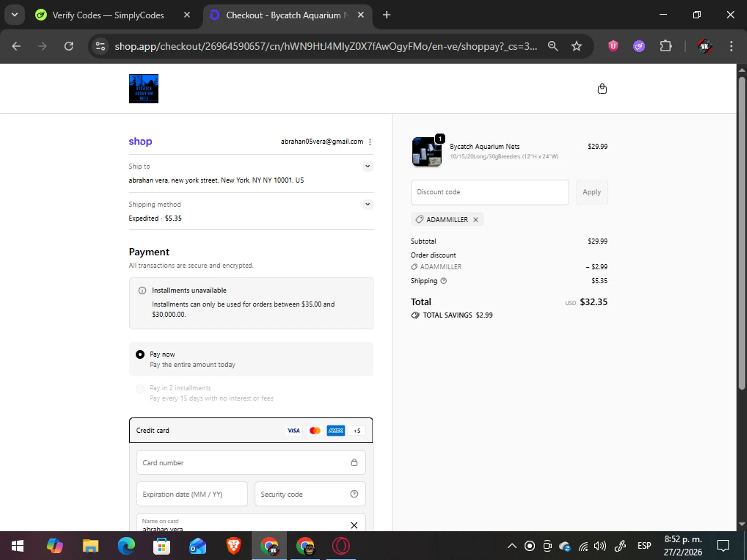This screenshot has width=747, height=560.
Task: Expand the Shipping method section
Action: (x=368, y=204)
